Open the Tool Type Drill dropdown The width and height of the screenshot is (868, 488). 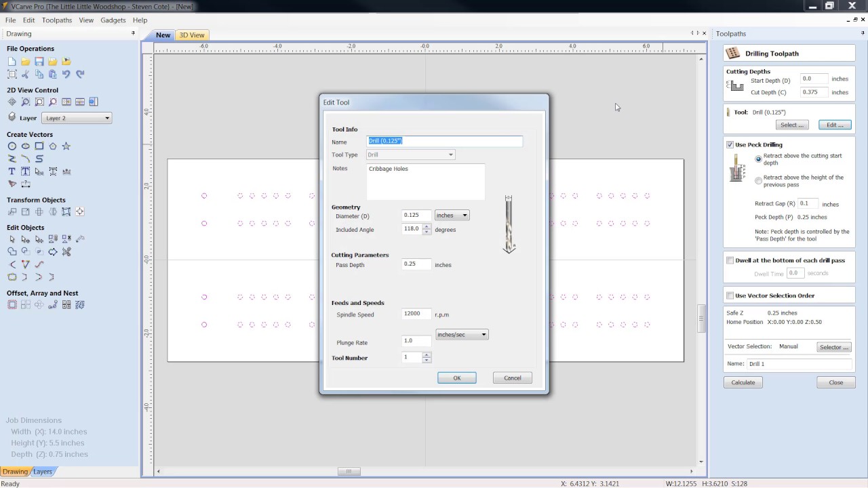pos(410,155)
